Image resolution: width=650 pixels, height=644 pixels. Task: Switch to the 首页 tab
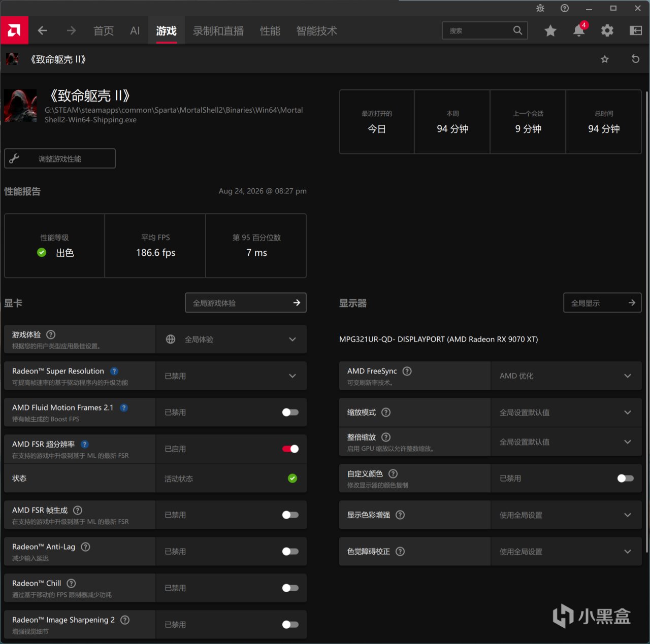pos(104,31)
